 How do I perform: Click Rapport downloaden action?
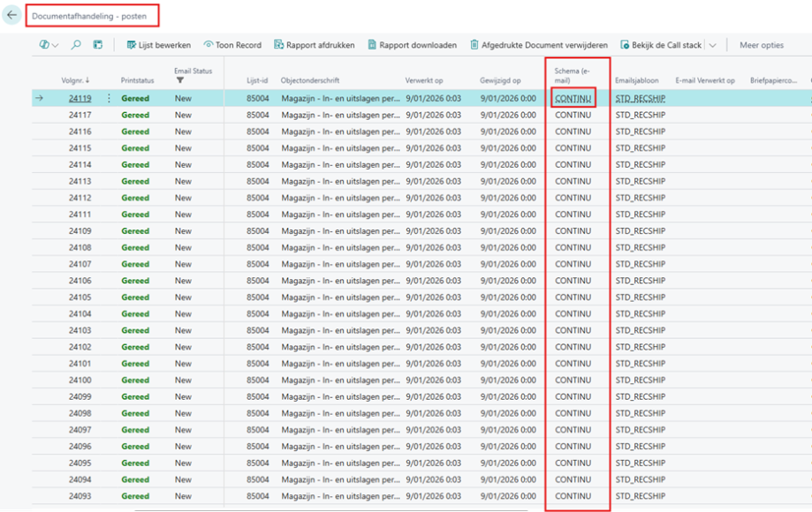(412, 45)
